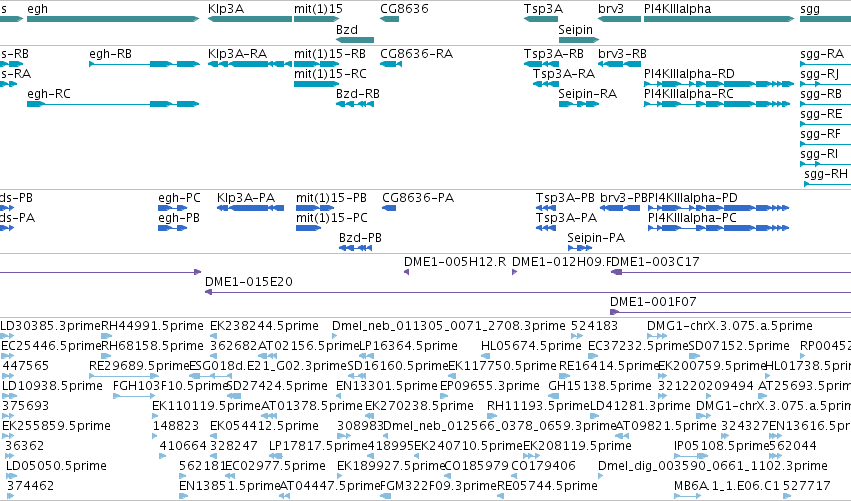Image resolution: width=851 pixels, height=501 pixels.
Task: Select the Seipin gene glyph
Action: pos(579,40)
